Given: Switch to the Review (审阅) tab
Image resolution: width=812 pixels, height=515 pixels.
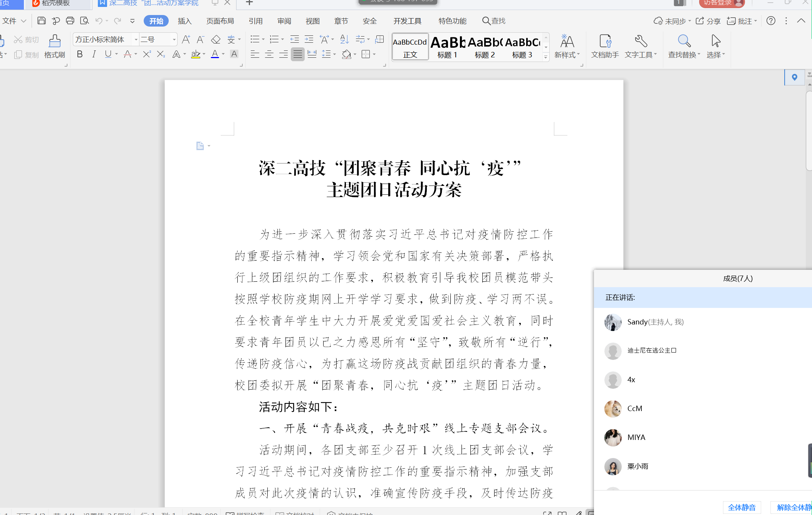Looking at the screenshot, I should [x=284, y=21].
